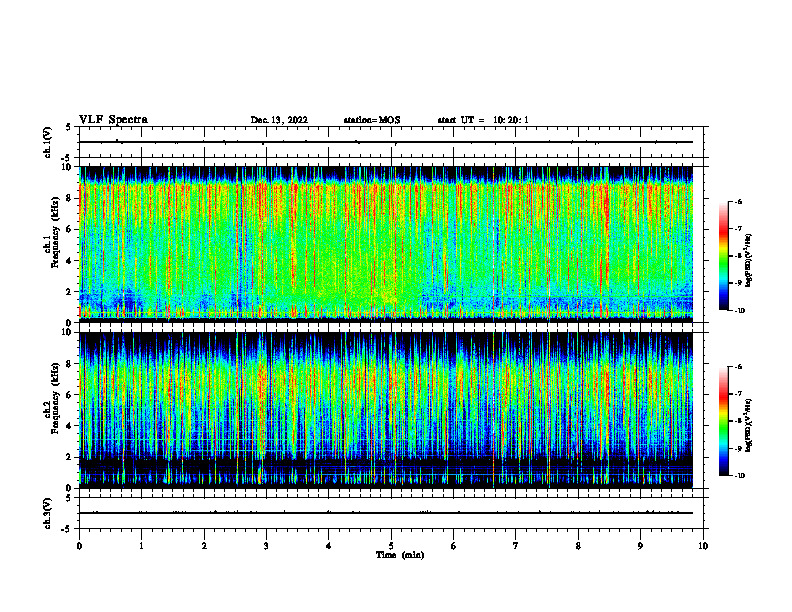Select the date text "Dec. 13, 2022"

(279, 120)
